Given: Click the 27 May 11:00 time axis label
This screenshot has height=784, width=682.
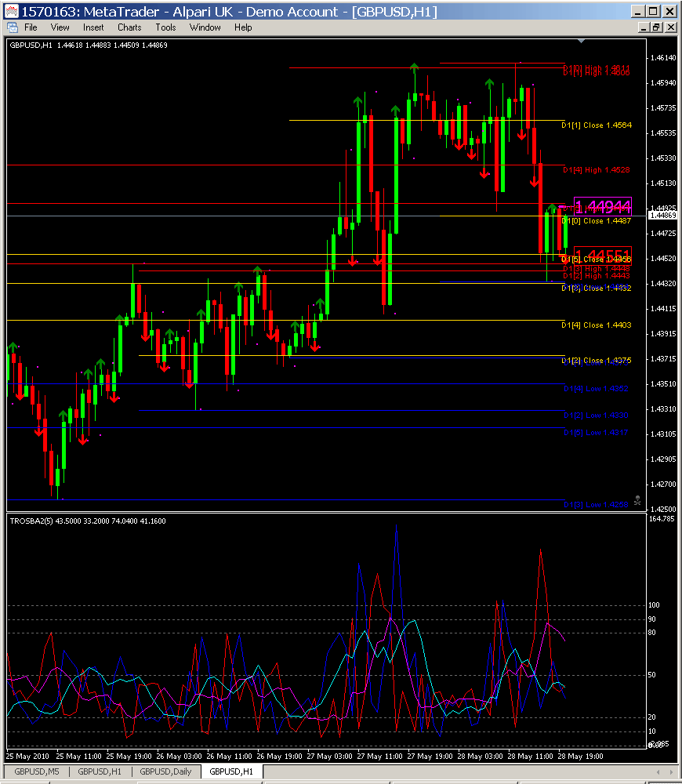Looking at the screenshot, I should [379, 756].
